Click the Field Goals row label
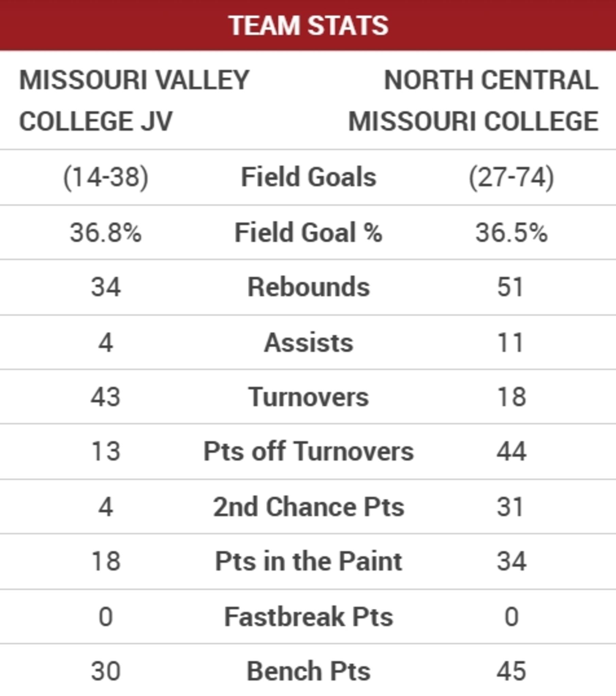The image size is (616, 696). tap(308, 177)
